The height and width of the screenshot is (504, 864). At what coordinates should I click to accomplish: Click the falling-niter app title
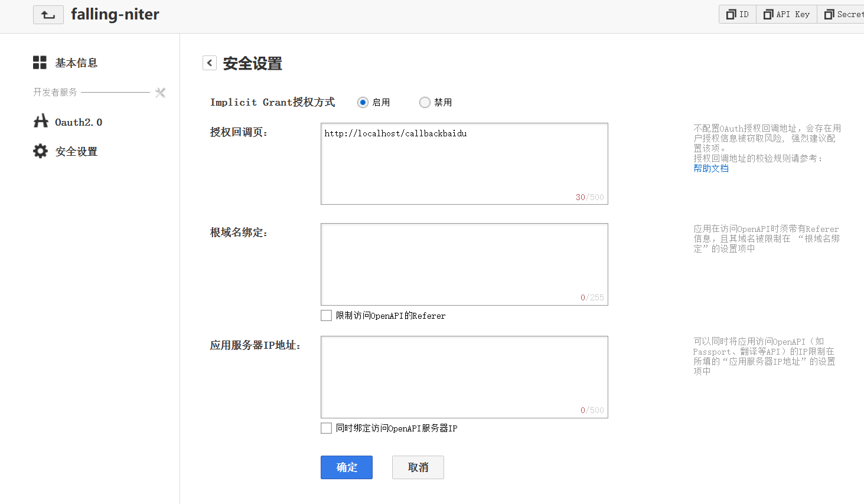pyautogui.click(x=115, y=14)
